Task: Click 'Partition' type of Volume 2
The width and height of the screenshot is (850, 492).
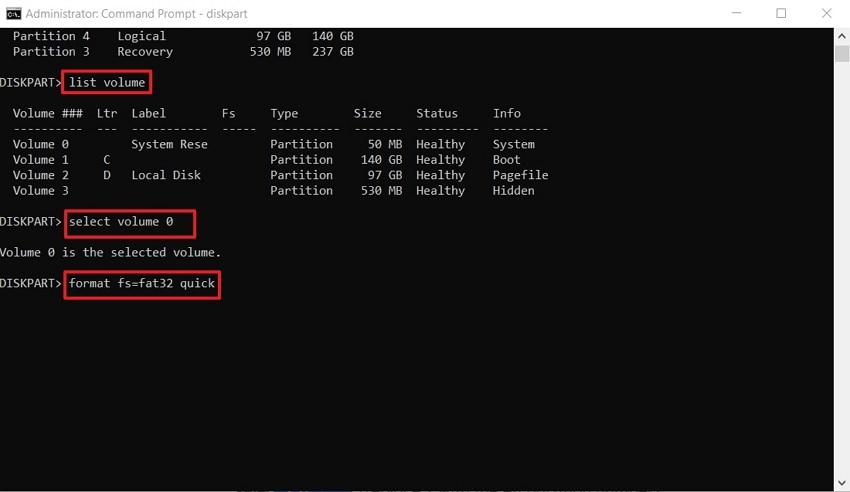Action: click(301, 175)
